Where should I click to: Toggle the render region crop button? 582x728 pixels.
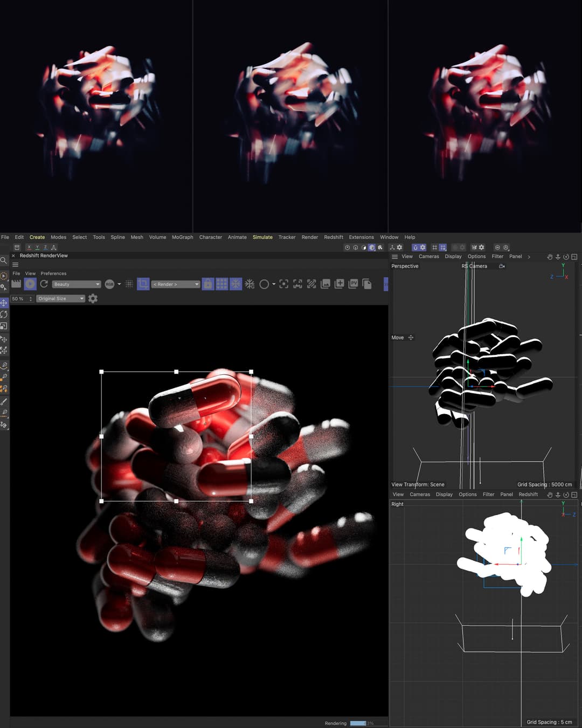pos(143,284)
